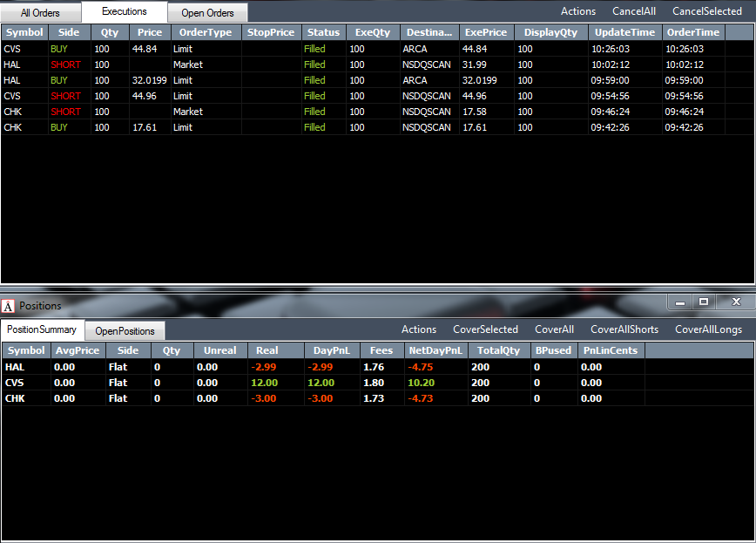
Task: Close the Positions window
Action: 736,302
